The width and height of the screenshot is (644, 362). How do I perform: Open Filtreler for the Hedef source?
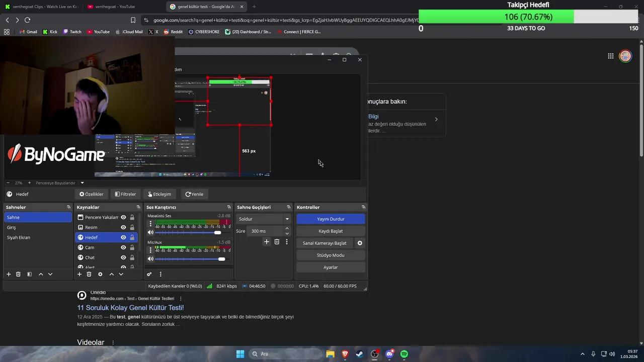click(125, 194)
